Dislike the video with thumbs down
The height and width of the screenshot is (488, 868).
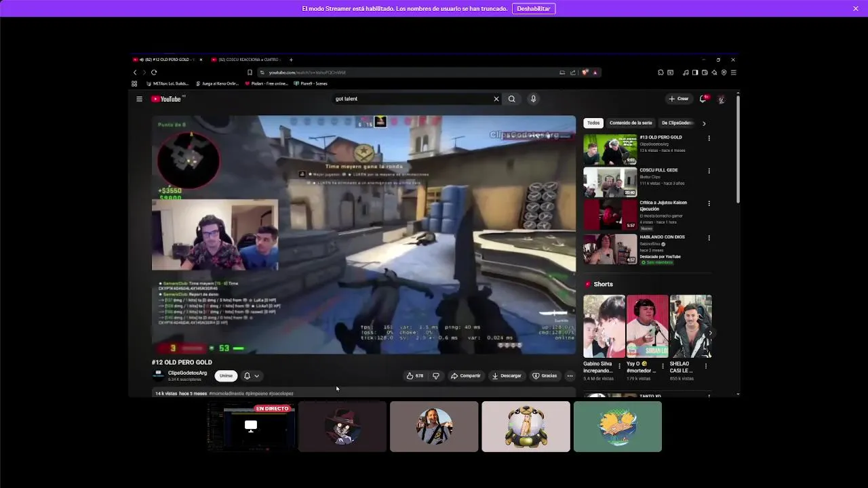click(x=436, y=375)
